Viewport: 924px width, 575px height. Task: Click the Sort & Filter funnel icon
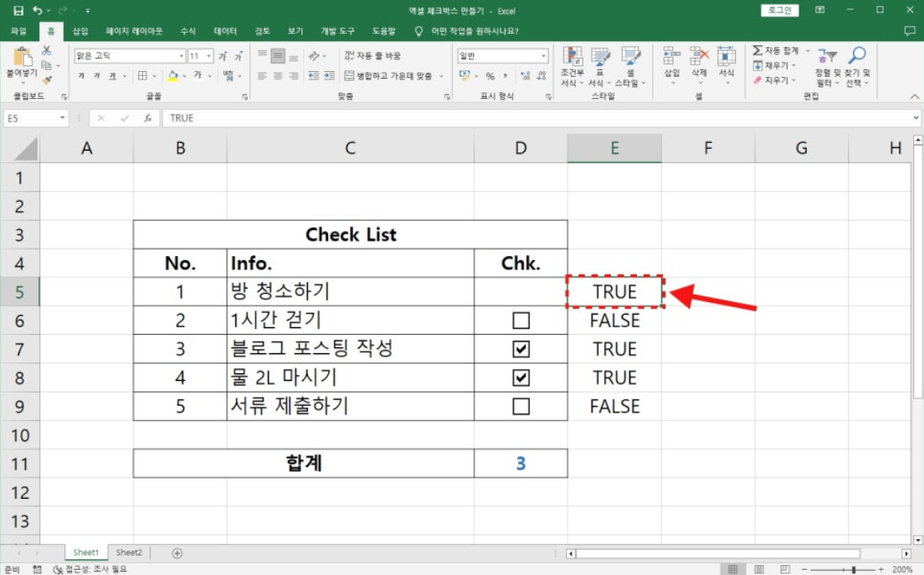827,57
